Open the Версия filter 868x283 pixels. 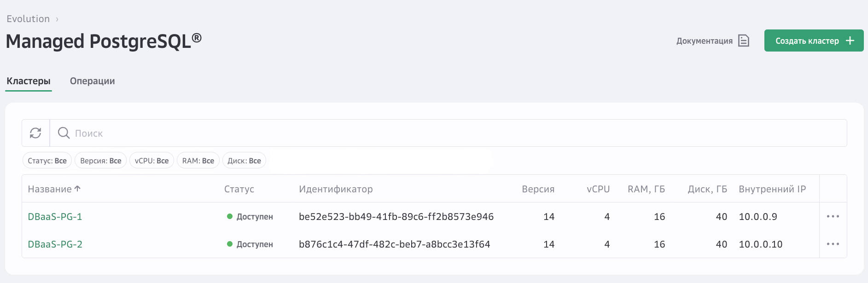click(100, 160)
